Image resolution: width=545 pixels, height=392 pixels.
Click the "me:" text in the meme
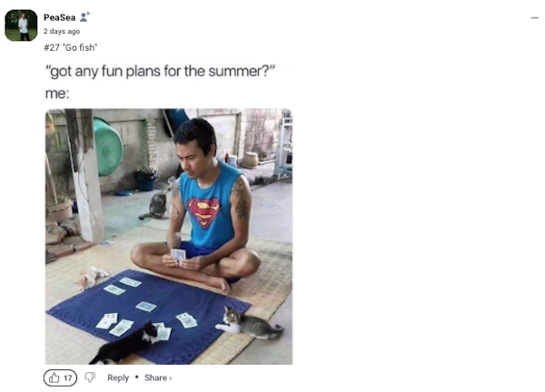pos(57,93)
